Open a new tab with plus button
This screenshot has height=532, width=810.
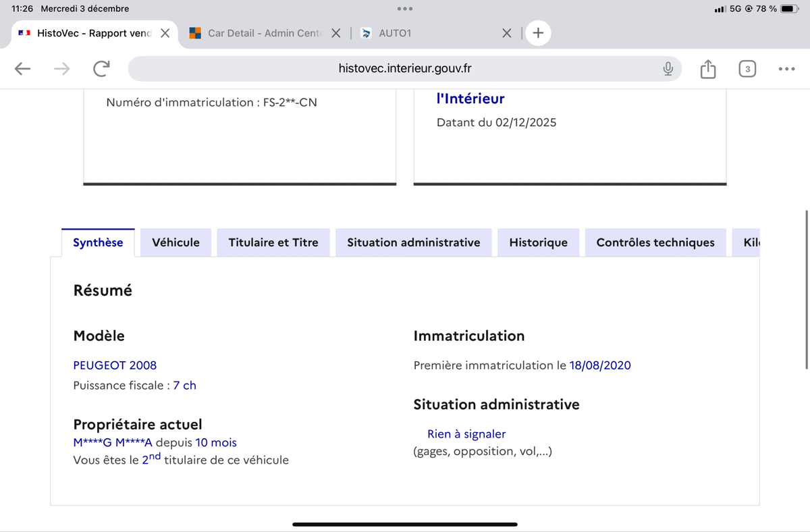pyautogui.click(x=538, y=33)
